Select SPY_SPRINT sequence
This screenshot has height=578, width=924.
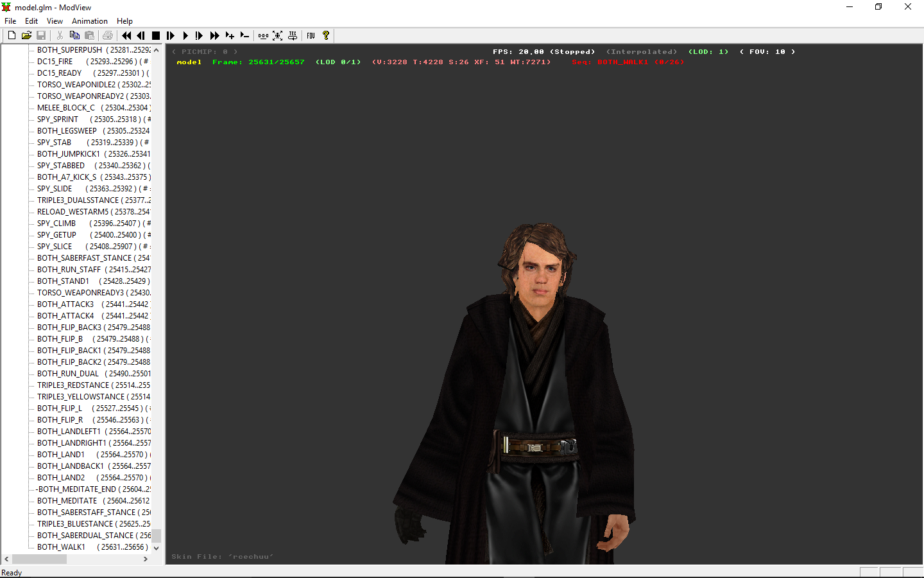coord(94,119)
